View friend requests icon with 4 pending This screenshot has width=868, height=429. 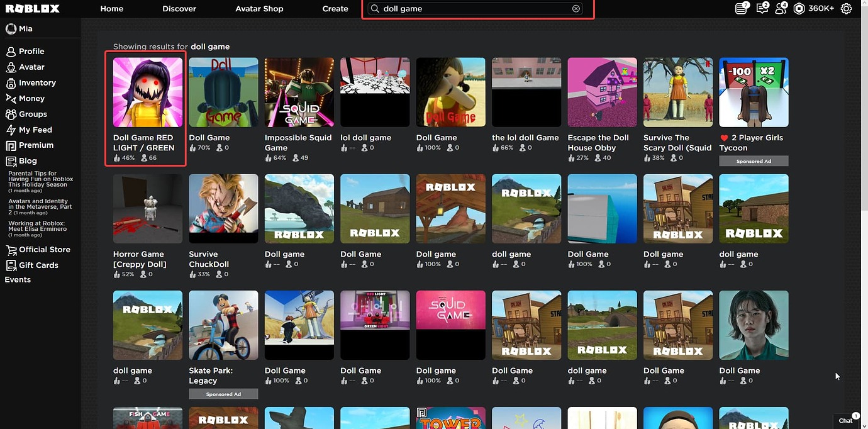[x=781, y=8]
